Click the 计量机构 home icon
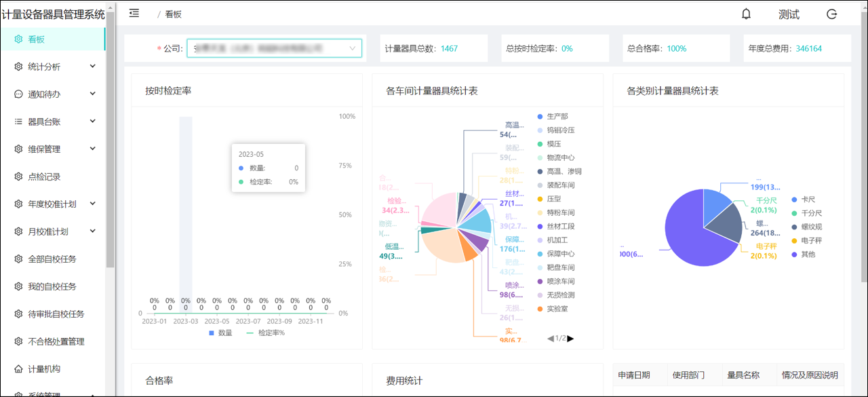The image size is (868, 397). (19, 368)
